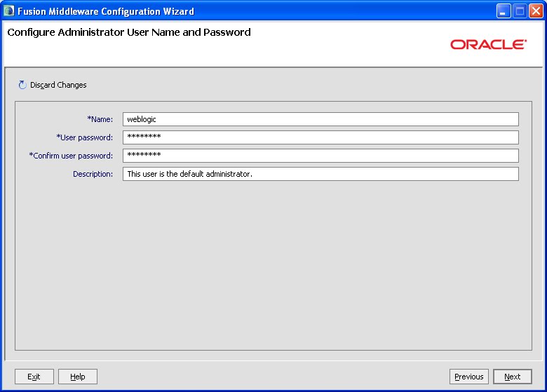The height and width of the screenshot is (392, 547).
Task: Click the 'Configure Administrator User Name and Password' heading
Action: tap(129, 32)
